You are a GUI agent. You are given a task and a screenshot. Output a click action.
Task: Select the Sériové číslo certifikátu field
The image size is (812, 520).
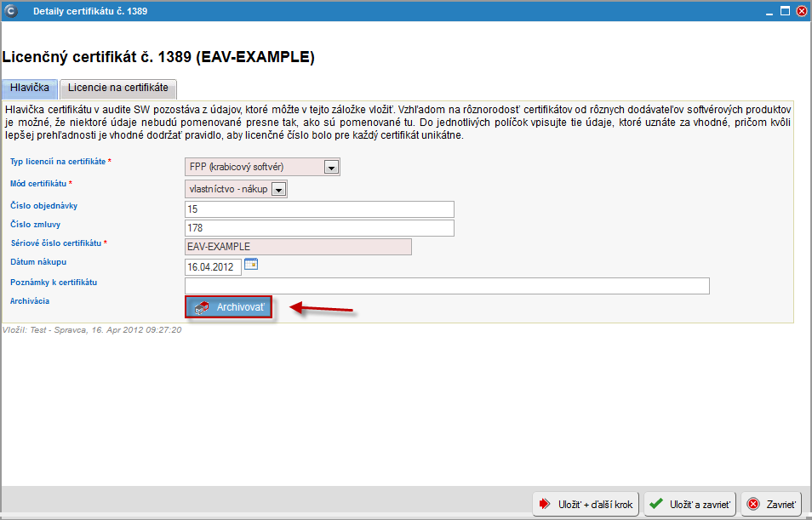pyautogui.click(x=298, y=247)
